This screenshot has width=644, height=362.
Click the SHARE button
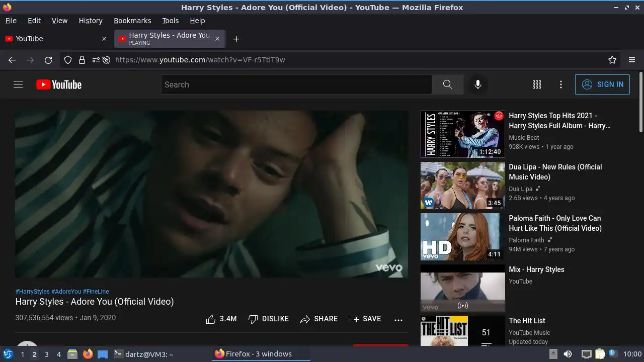(x=318, y=319)
